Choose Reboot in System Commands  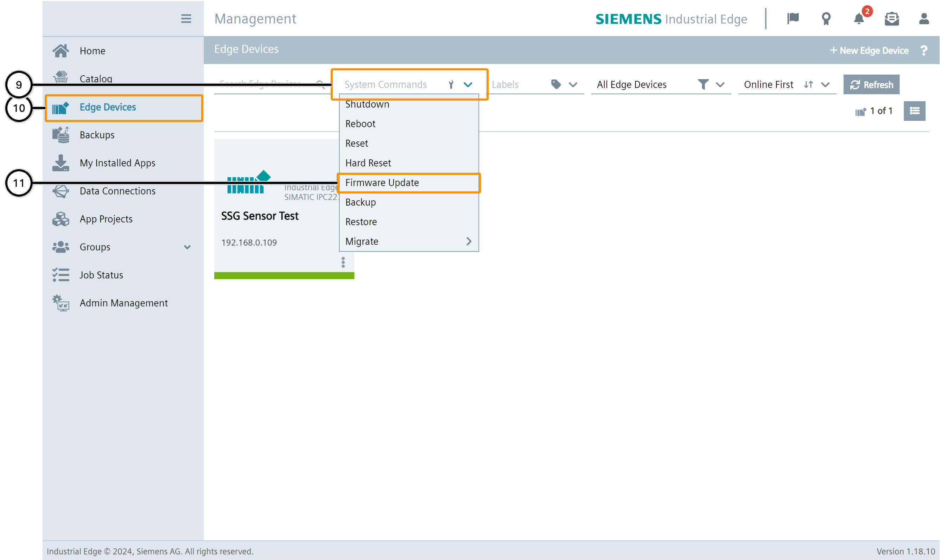[360, 124]
